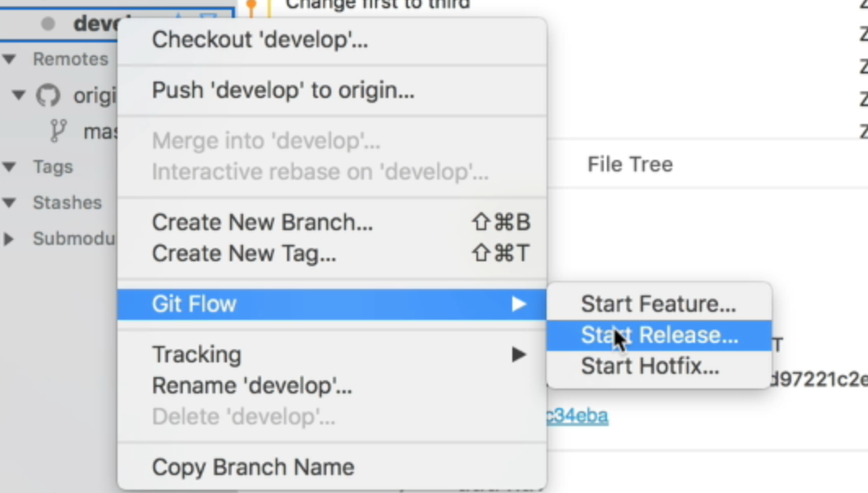The height and width of the screenshot is (493, 868).
Task: Collapse the Tags section
Action: point(10,167)
